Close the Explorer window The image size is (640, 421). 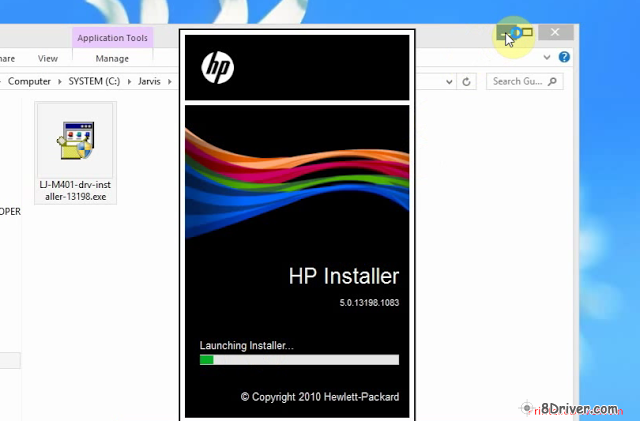(x=556, y=32)
